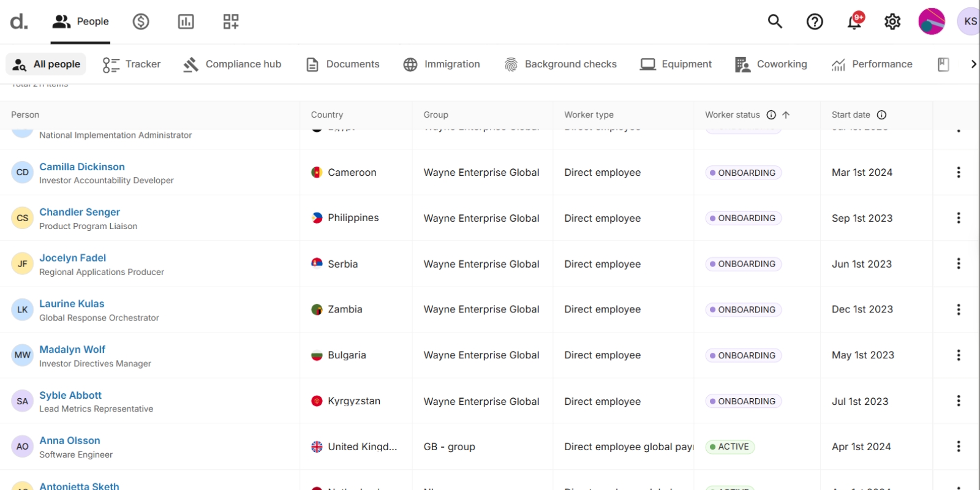Viewport: 980px width, 490px height.
Task: Click the help question mark icon
Action: tap(815, 22)
